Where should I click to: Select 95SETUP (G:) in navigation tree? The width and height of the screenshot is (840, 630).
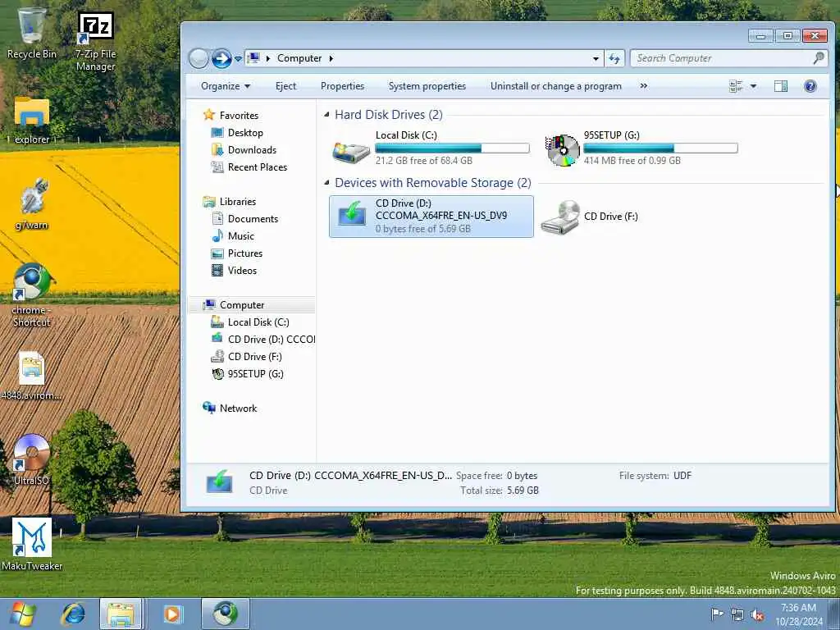click(256, 374)
